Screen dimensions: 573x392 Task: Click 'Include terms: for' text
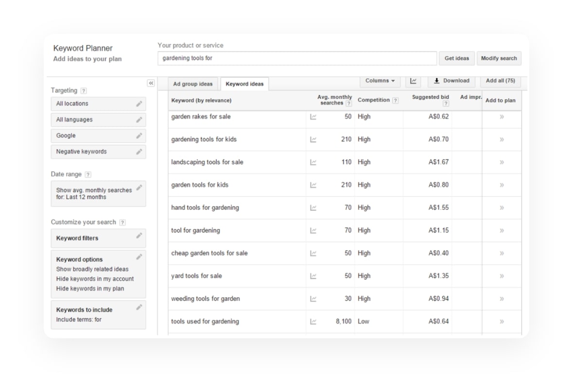(79, 320)
